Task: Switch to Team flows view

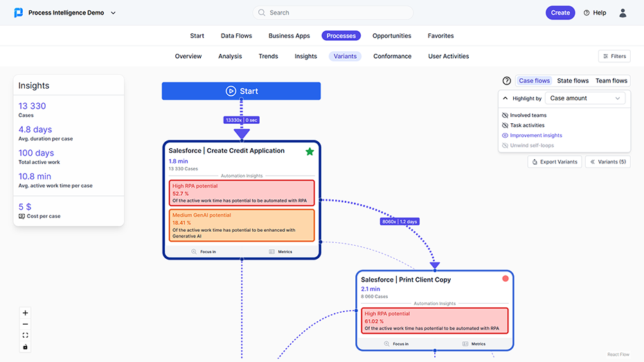Action: click(x=611, y=81)
